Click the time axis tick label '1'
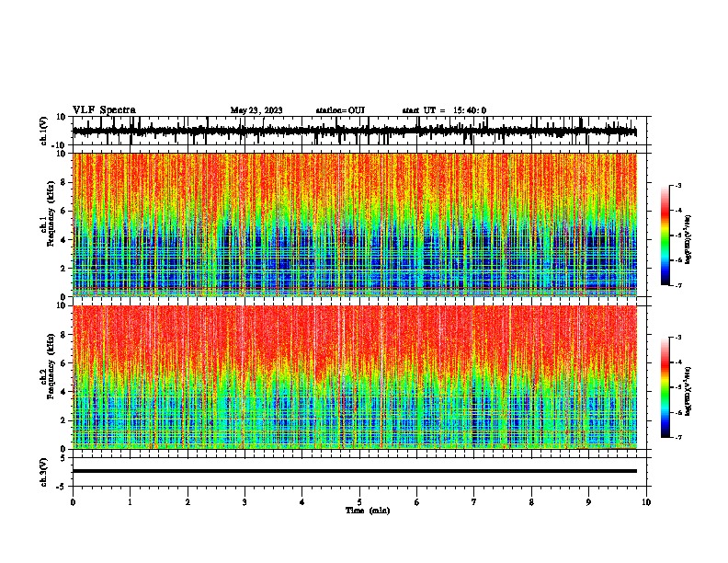This screenshot has height=563, width=728. point(130,502)
